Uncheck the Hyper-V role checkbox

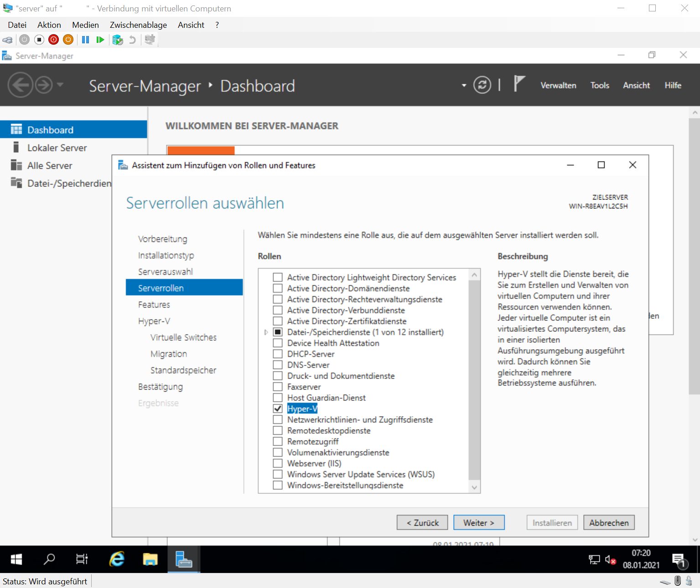[278, 409]
